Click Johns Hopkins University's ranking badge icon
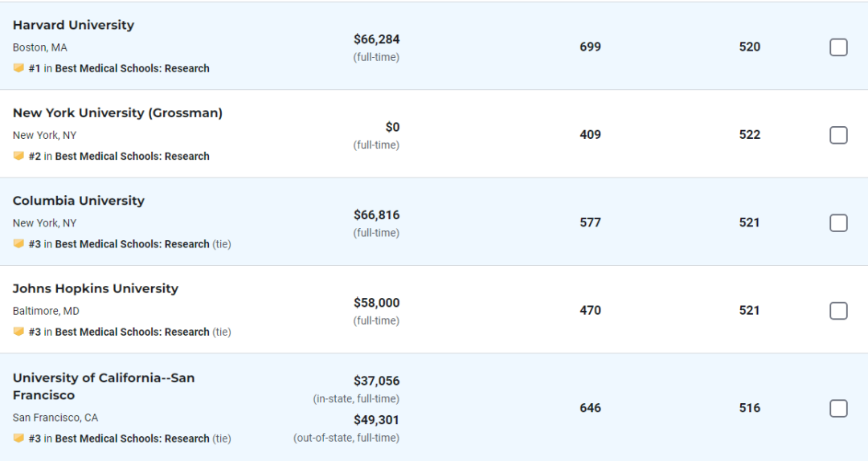The width and height of the screenshot is (868, 461). click(x=18, y=332)
